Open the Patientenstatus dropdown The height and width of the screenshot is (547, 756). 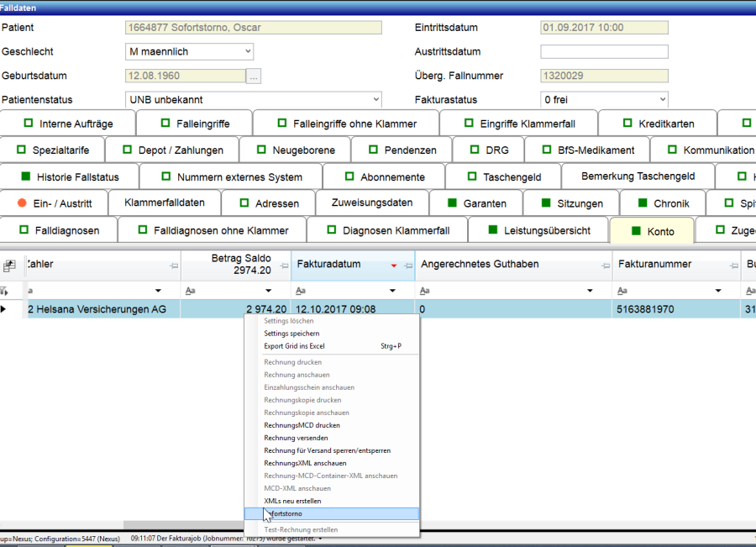[375, 99]
